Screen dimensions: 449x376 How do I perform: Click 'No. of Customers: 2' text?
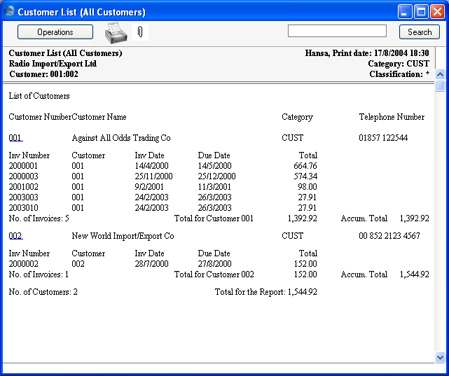pos(43,292)
